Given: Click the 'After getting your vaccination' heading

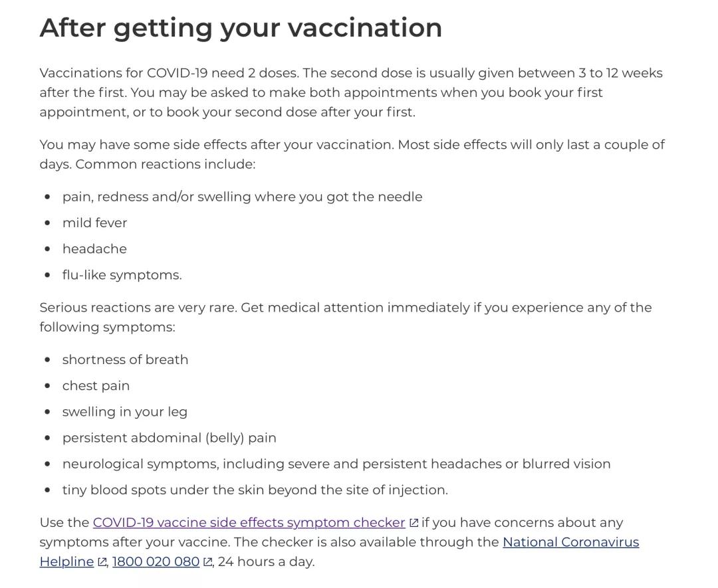Looking at the screenshot, I should tap(241, 27).
